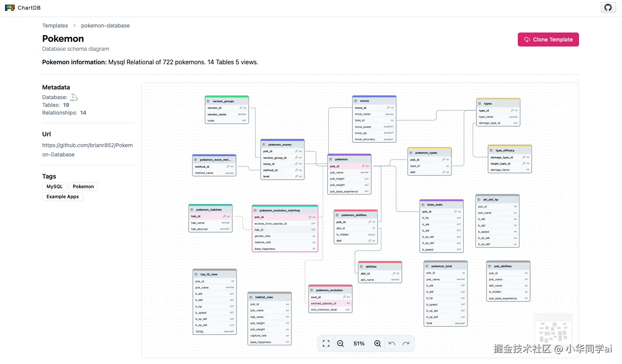Image resolution: width=622 pixels, height=364 pixels.
Task: Zoom in the diagram with plus magnifier
Action: [378, 343]
